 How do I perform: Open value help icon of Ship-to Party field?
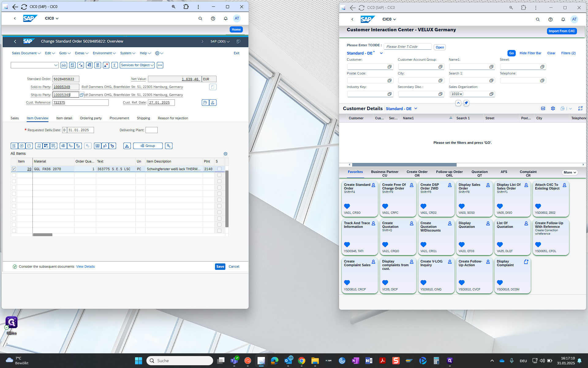click(81, 95)
